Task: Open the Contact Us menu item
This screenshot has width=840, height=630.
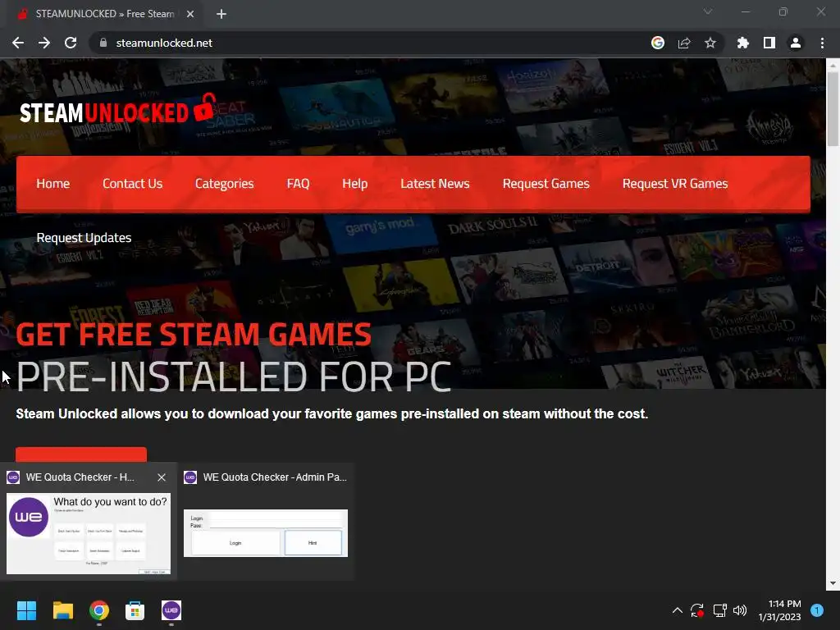Action: coord(132,184)
